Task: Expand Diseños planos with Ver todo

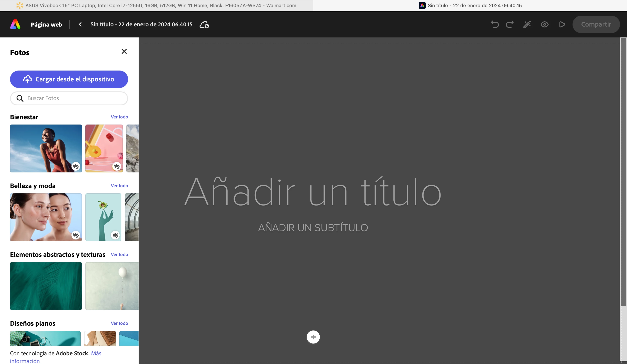Action: [119, 323]
